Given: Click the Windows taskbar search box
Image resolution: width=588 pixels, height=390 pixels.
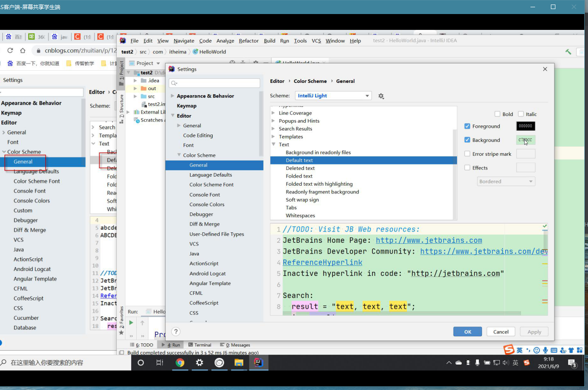Looking at the screenshot, I should click(x=66, y=362).
